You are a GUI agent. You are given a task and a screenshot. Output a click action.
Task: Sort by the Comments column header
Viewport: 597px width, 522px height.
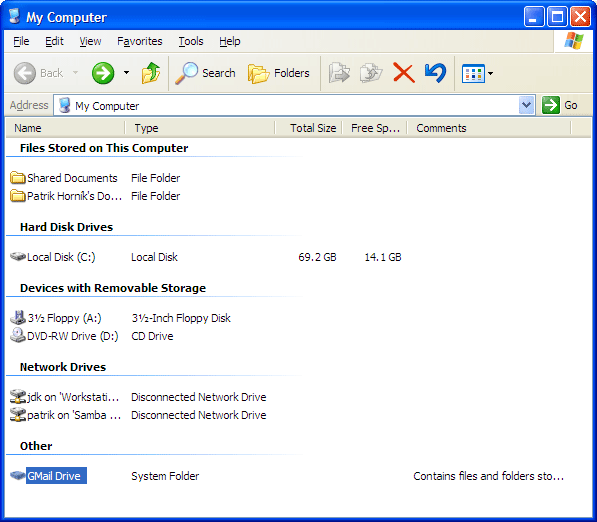pos(489,128)
